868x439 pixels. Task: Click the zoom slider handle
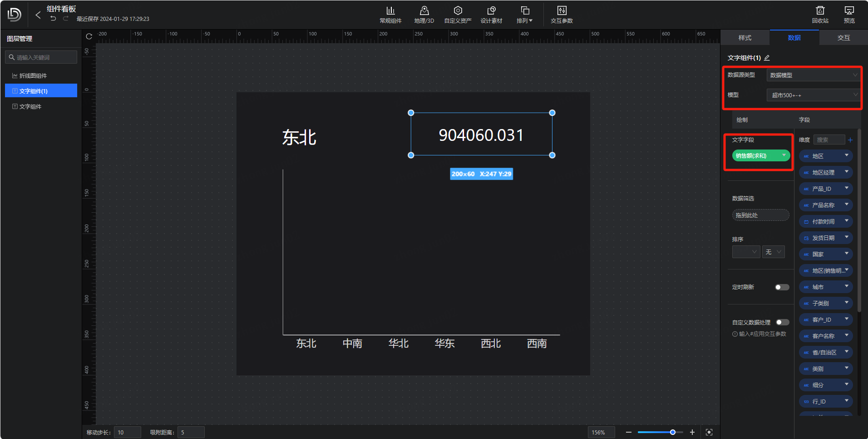[x=673, y=432]
